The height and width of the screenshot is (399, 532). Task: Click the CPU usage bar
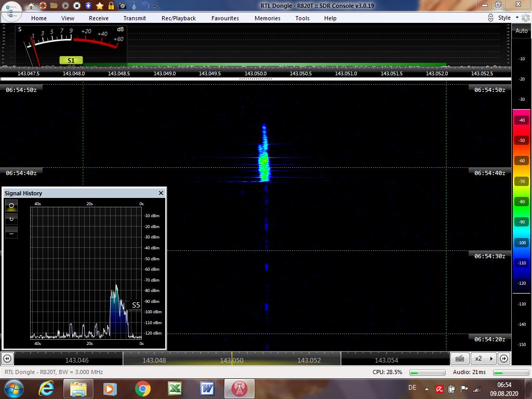(x=428, y=373)
